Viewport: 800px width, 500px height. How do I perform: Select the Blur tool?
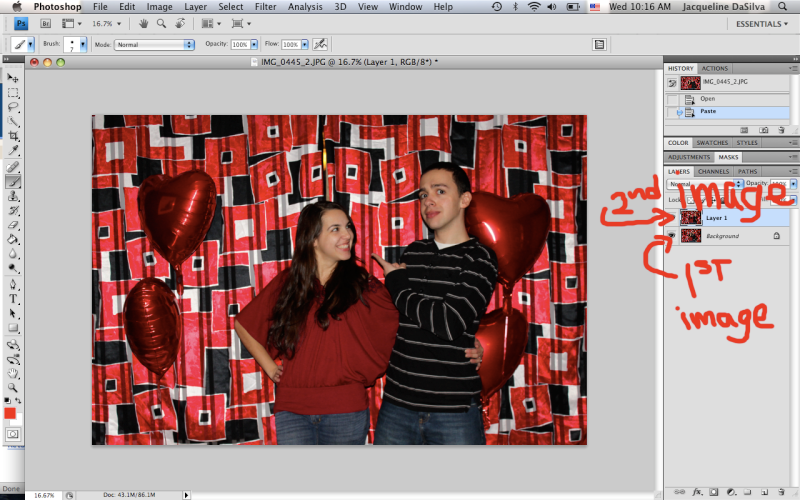13,254
